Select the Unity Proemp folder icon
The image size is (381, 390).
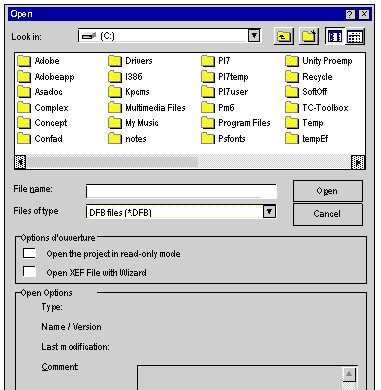point(292,61)
